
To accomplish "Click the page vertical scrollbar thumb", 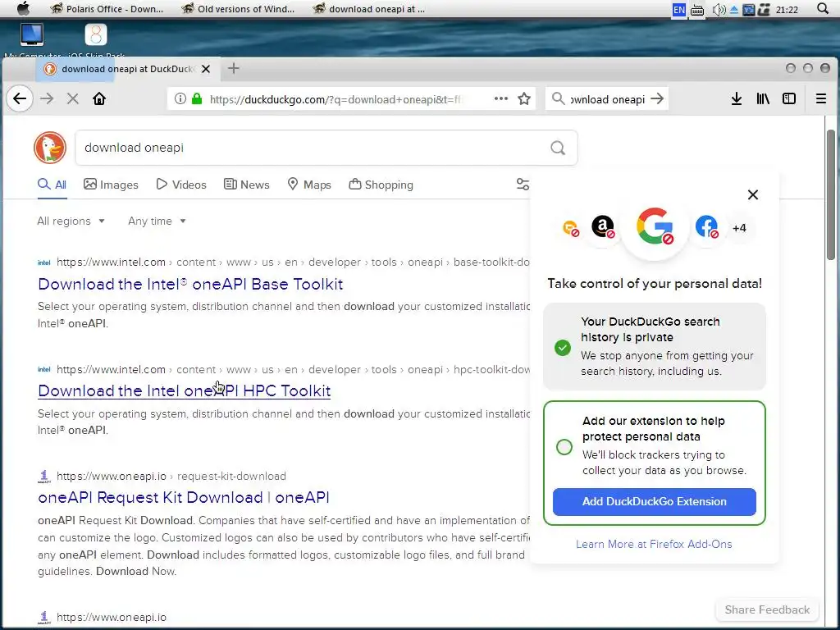I will coord(831,195).
